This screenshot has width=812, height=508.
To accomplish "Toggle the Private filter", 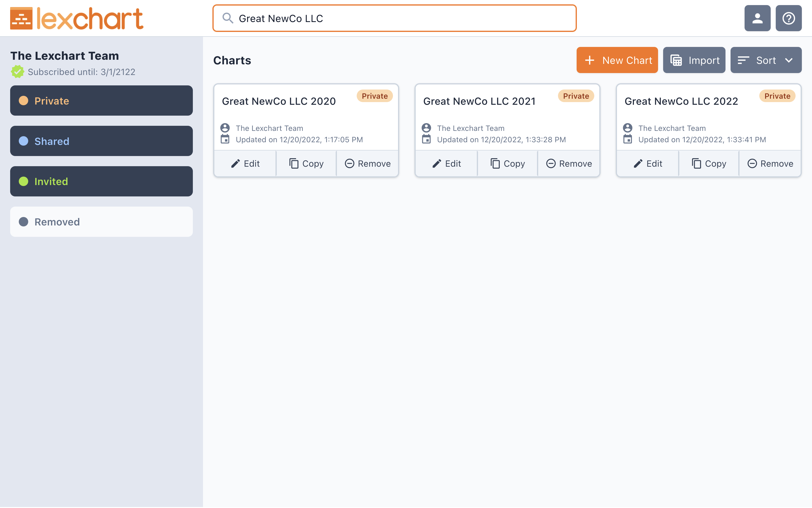I will (x=101, y=100).
